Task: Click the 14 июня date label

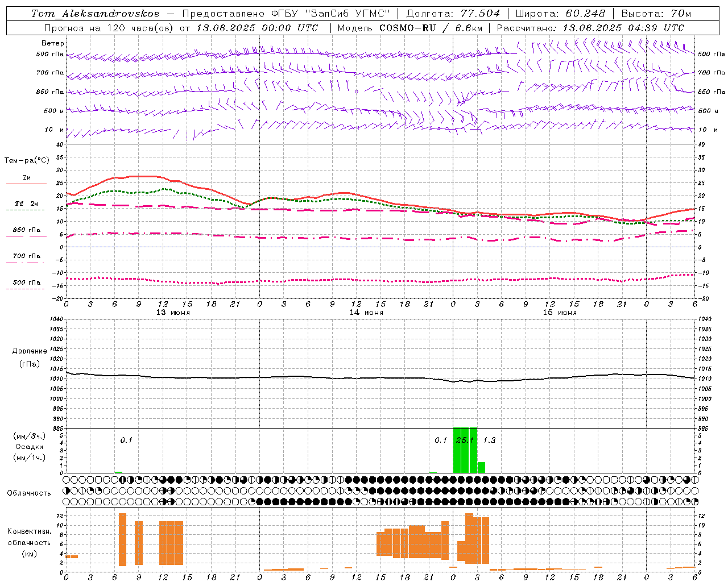Action: 366,313
